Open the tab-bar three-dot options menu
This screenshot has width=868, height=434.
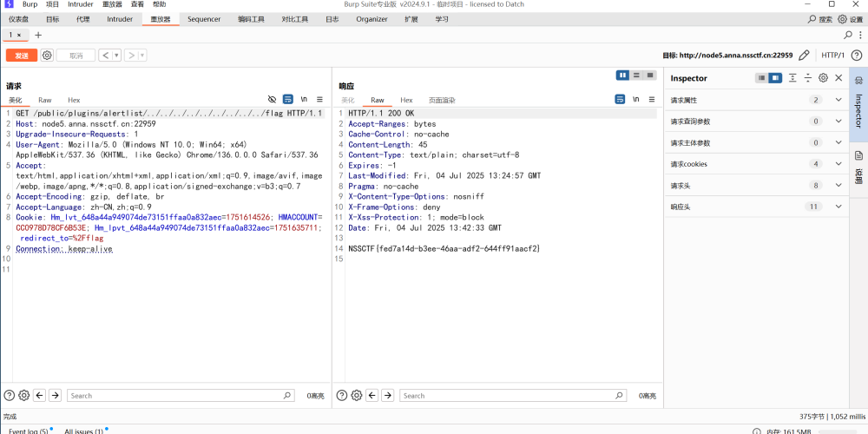[860, 35]
